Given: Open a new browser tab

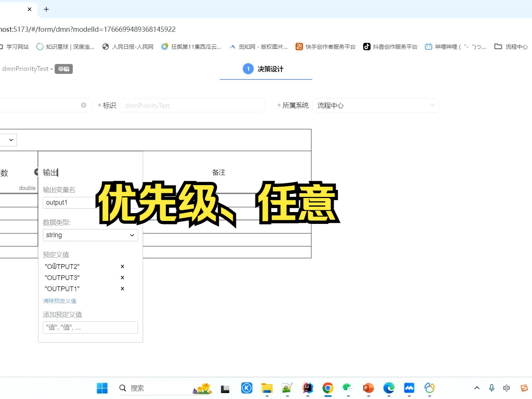Looking at the screenshot, I should tap(46, 9).
